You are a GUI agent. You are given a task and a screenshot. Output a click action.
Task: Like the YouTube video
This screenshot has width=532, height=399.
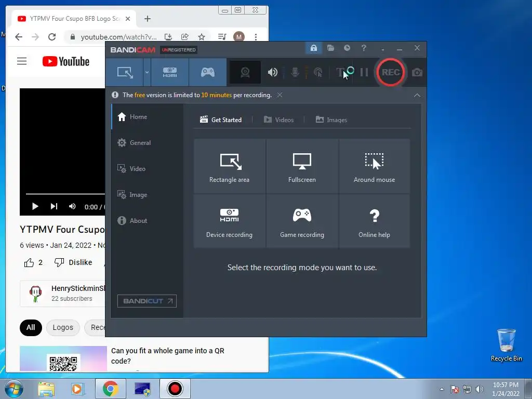coord(33,262)
